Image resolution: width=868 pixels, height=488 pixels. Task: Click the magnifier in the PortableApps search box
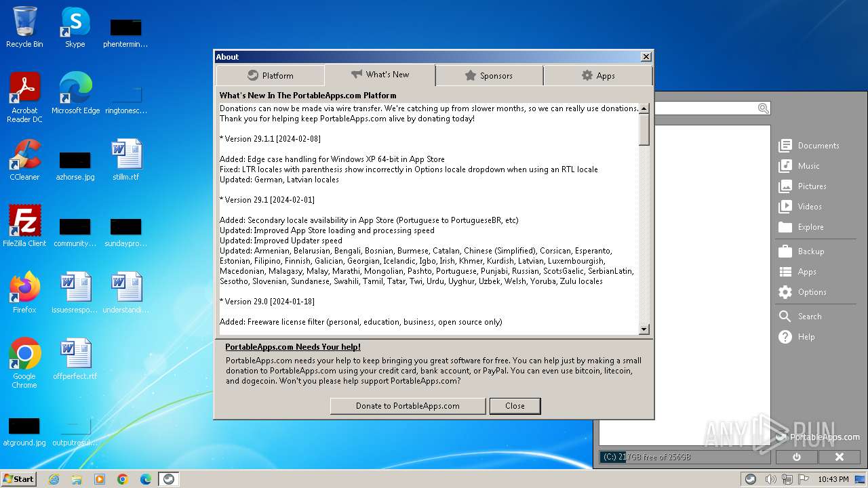[764, 108]
